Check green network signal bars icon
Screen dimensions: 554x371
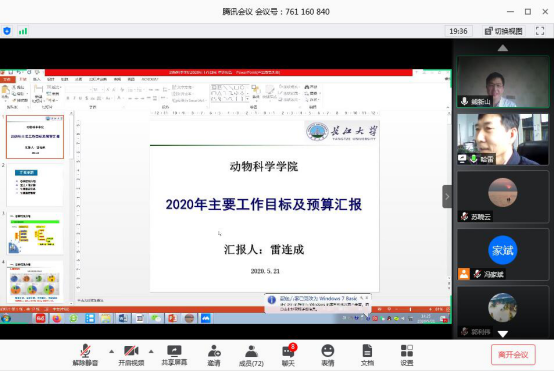coord(23,31)
